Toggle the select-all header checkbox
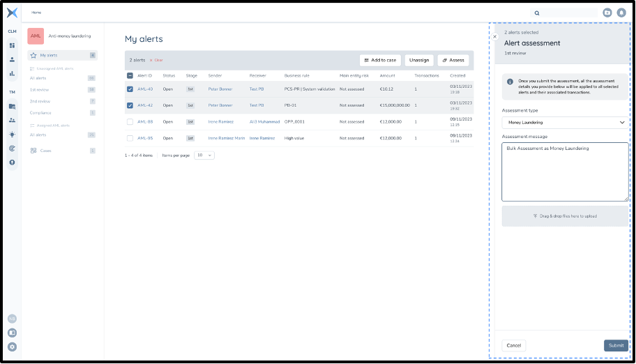636x364 pixels. (x=130, y=75)
